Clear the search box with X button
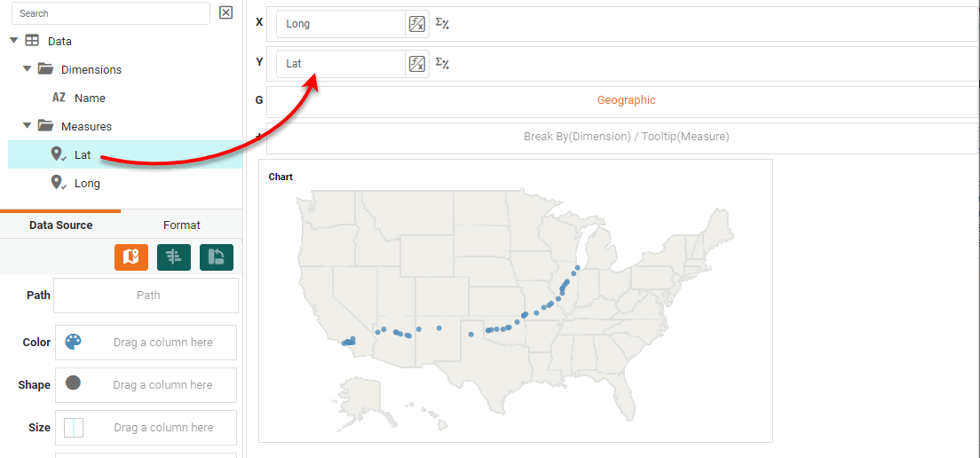Viewport: 980px width, 458px height. pos(225,12)
